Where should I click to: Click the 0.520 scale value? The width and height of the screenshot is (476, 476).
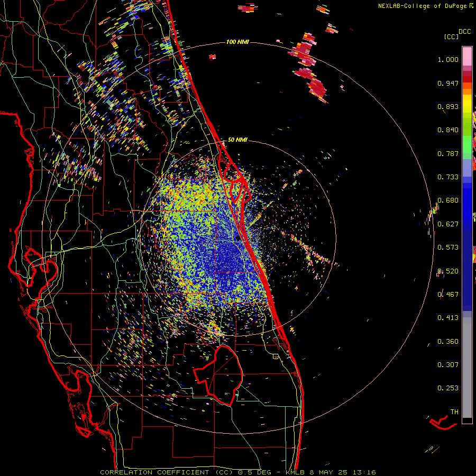[x=448, y=271]
